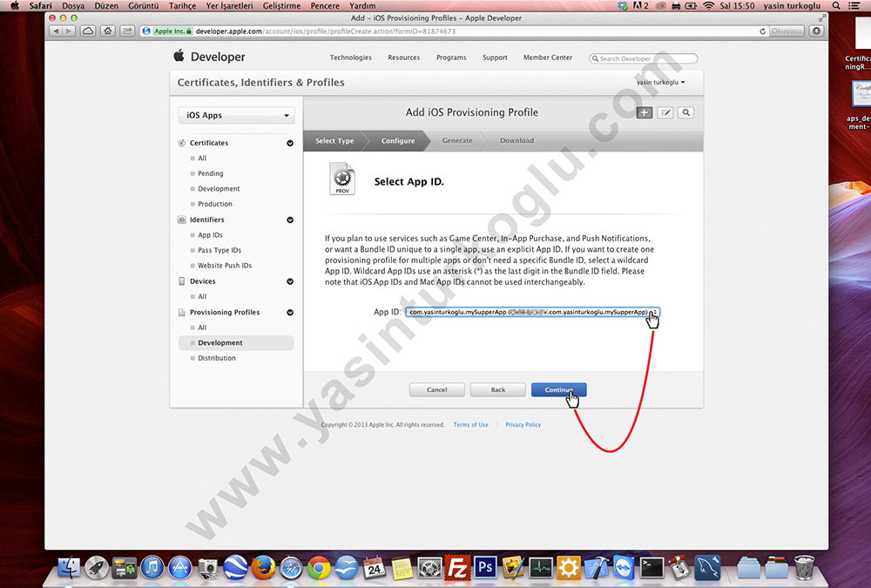Image resolution: width=871 pixels, height=588 pixels.
Task: Open iTunes from the dock
Action: coord(152,568)
